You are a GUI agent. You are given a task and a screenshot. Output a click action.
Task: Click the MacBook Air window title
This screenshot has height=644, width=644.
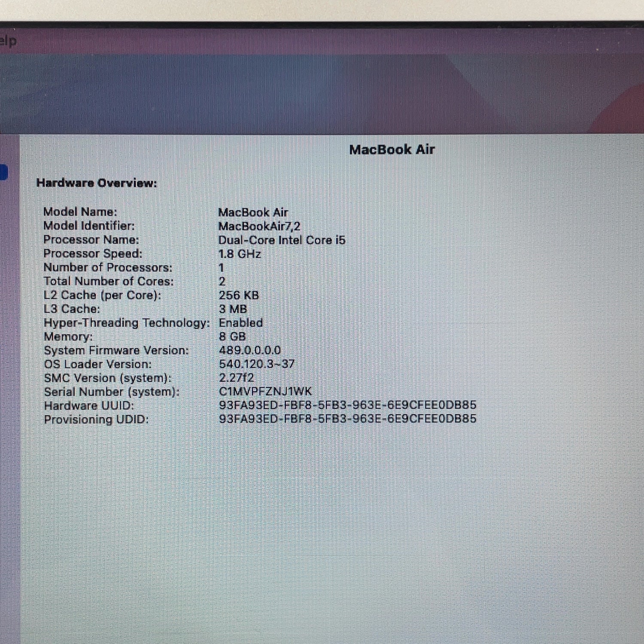click(x=392, y=149)
